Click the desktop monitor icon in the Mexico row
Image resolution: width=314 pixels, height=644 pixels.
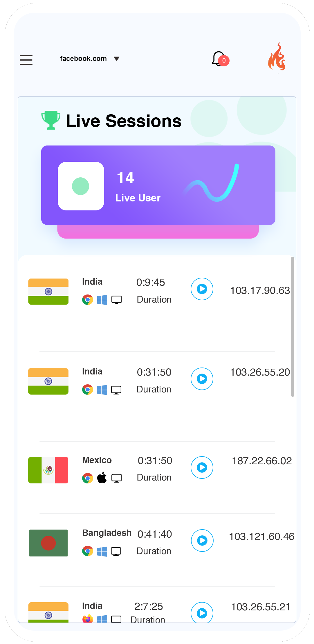click(x=117, y=478)
